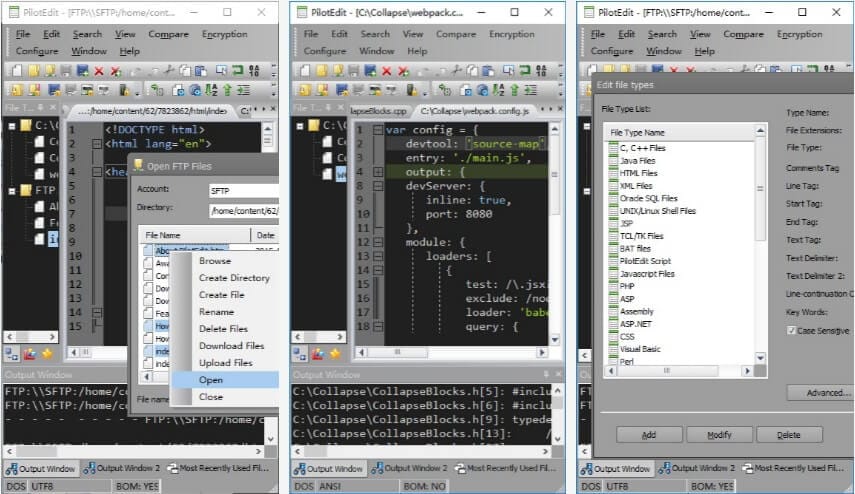Switch to lapseBlocks.cpp file tab
Screen dimensions: 855x494
point(378,111)
